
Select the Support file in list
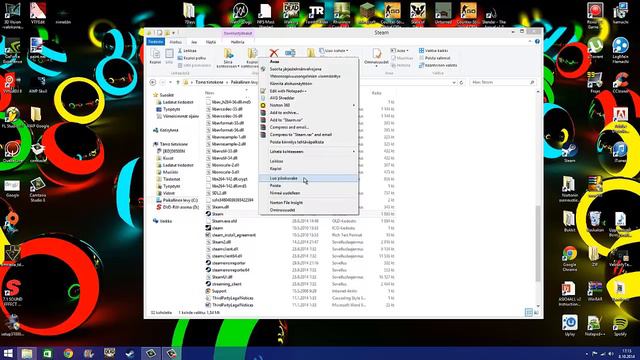[x=216, y=291]
